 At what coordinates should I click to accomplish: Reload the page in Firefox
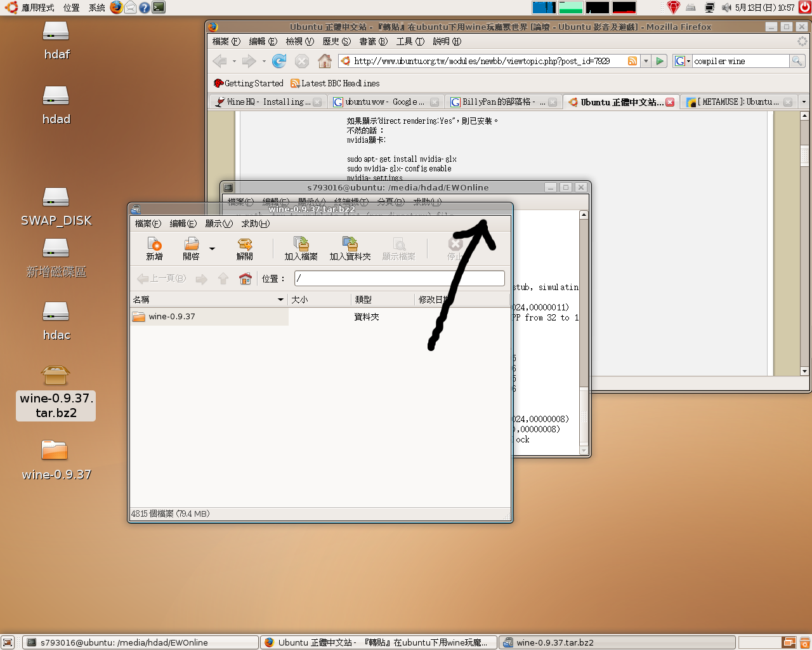tap(279, 61)
